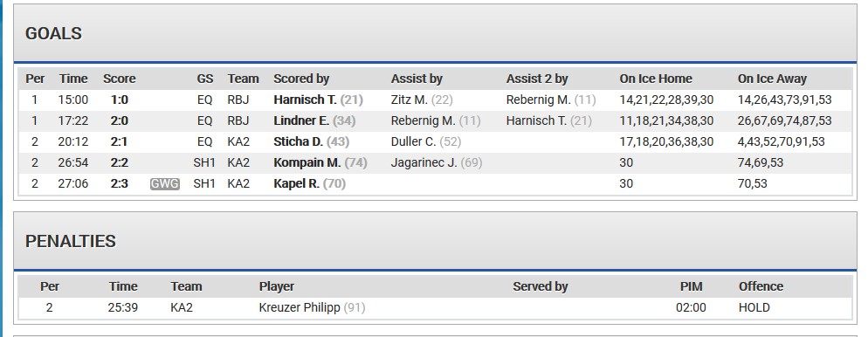Select the 2:3 score cell
Viewport: 868px width, 337px height.
click(x=119, y=183)
